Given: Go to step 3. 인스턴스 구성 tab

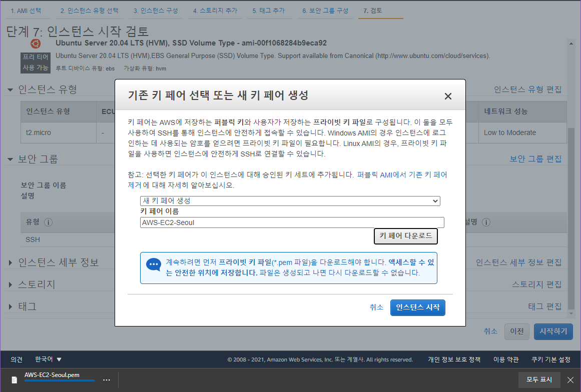Looking at the screenshot, I should point(156,10).
